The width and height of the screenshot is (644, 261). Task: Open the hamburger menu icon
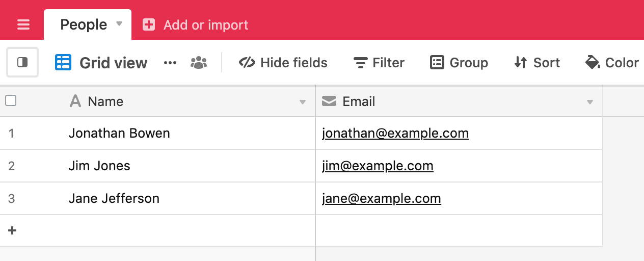click(23, 24)
